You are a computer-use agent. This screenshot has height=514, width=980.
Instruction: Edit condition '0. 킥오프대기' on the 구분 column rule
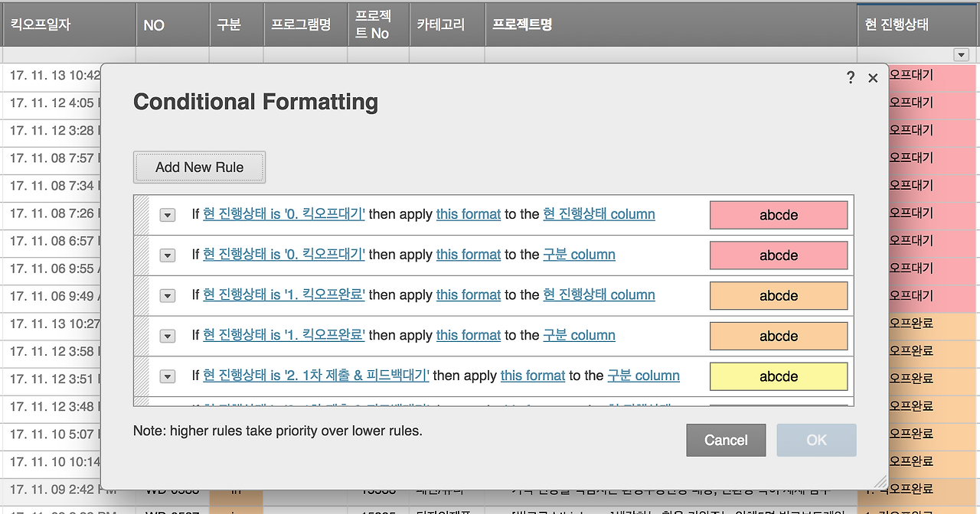284,255
